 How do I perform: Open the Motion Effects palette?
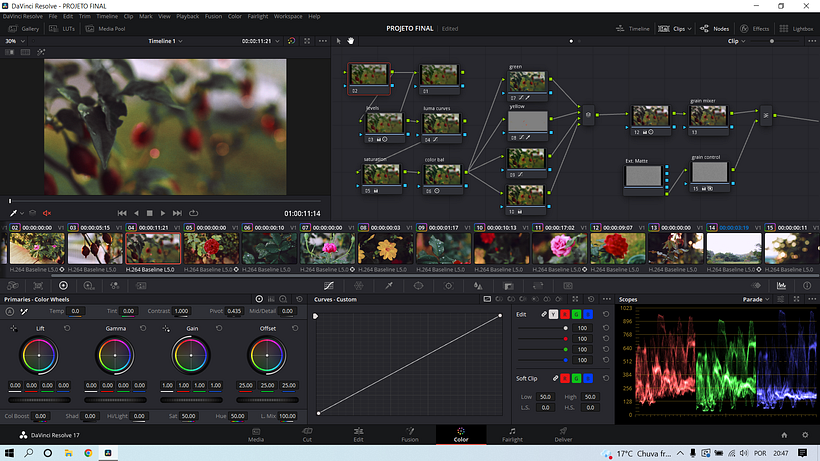click(x=141, y=286)
